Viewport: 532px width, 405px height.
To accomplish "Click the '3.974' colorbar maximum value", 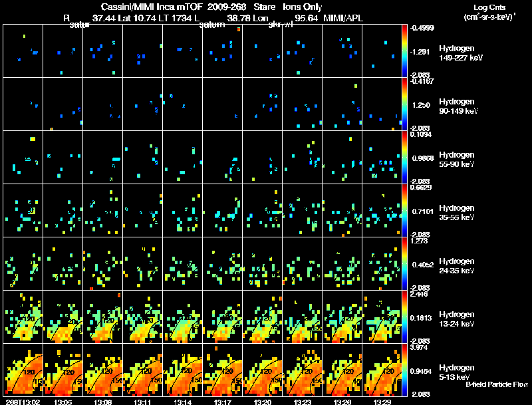I will click(419, 347).
